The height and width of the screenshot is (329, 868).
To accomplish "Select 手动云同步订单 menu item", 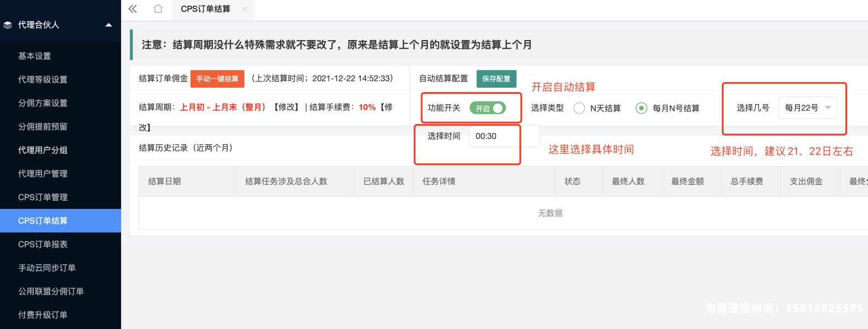I will tap(47, 268).
